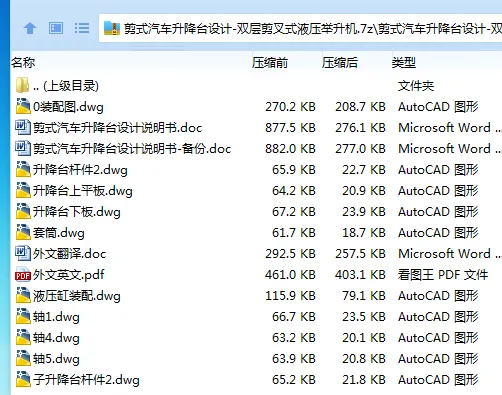This screenshot has width=502, height=395.
Task: Click the DWG icon of 轴4.dwg
Action: click(x=23, y=337)
